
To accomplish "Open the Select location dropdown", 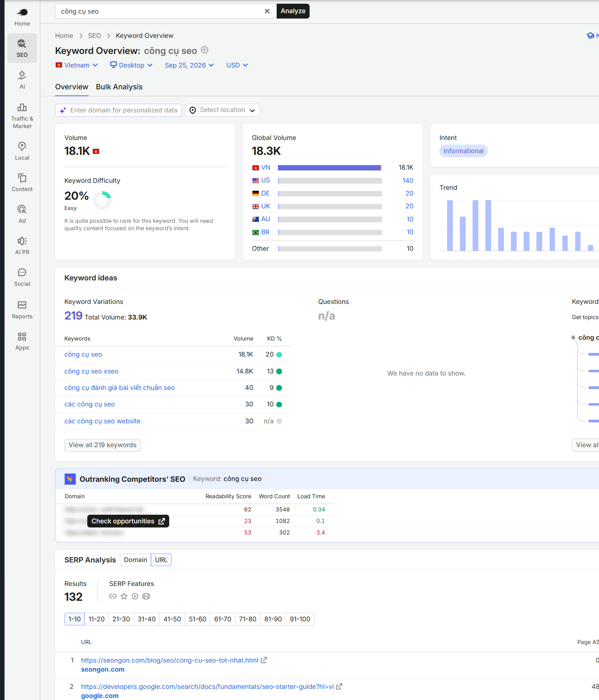I will (x=222, y=110).
